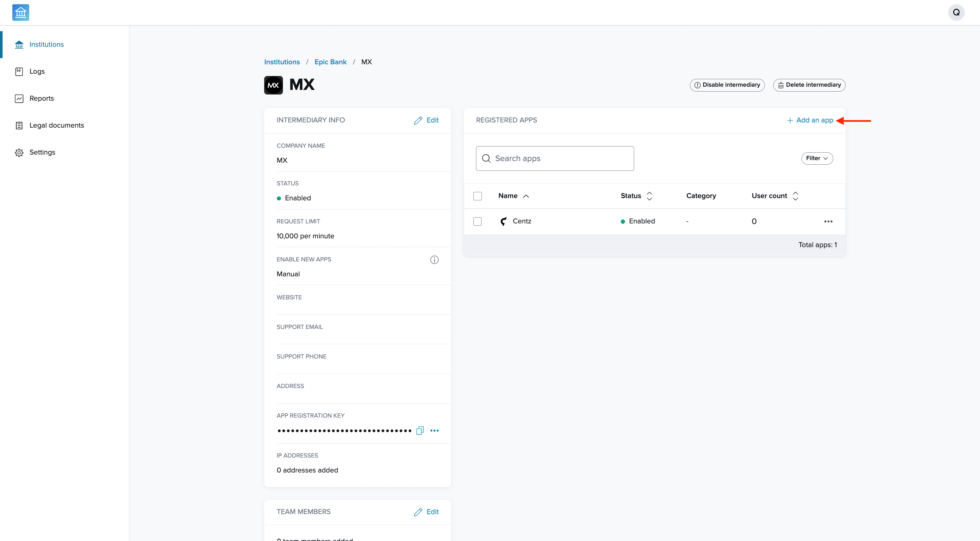Click Disable intermediary button
This screenshot has height=541, width=980.
coord(727,85)
